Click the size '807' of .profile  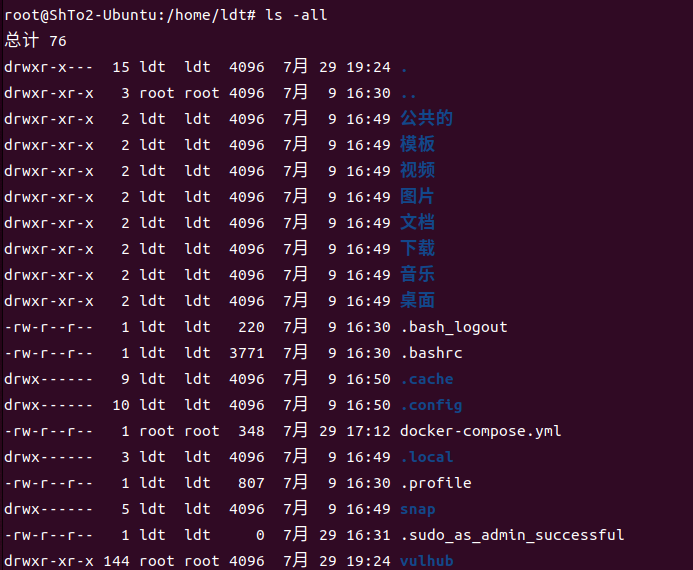tap(251, 483)
